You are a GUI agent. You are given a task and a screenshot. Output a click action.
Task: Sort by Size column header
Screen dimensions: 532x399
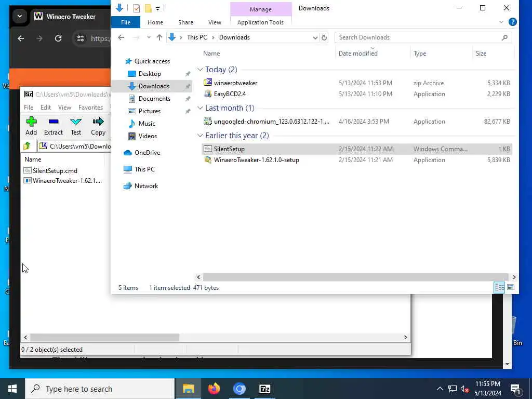pyautogui.click(x=481, y=54)
